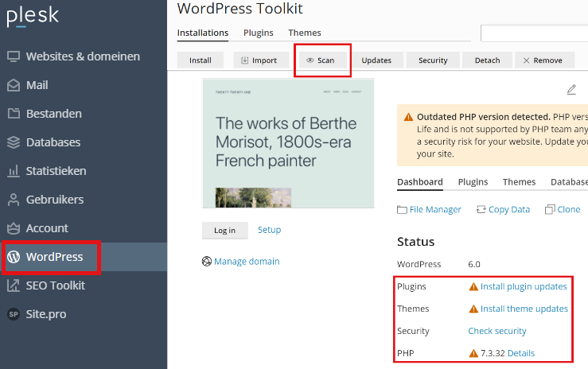Switch to the top Themes tab
588x369 pixels.
tap(305, 33)
